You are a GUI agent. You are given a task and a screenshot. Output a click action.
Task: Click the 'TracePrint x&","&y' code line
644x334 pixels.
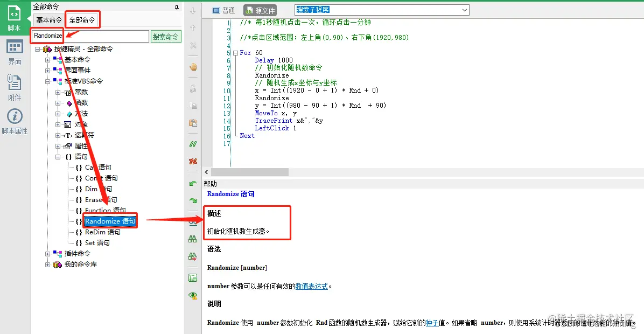[289, 121]
